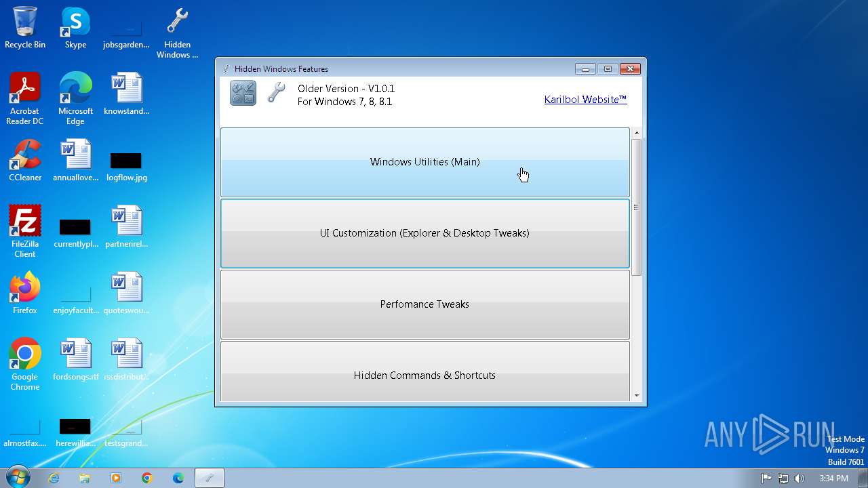
Task: Select the Microsoft Edge desktop icon
Action: click(x=75, y=99)
